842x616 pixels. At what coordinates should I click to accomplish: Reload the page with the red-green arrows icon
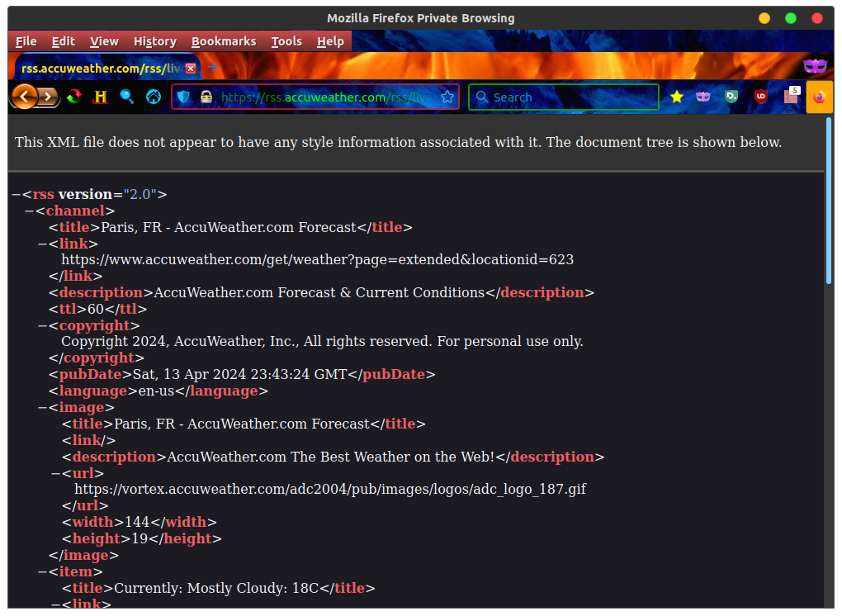coord(74,97)
